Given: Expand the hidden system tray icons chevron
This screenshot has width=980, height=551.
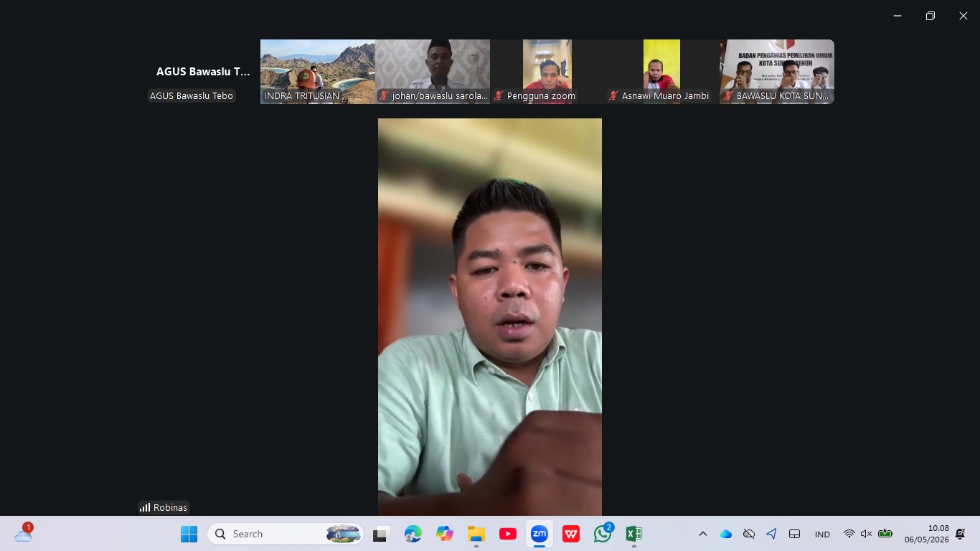Looking at the screenshot, I should pyautogui.click(x=703, y=534).
